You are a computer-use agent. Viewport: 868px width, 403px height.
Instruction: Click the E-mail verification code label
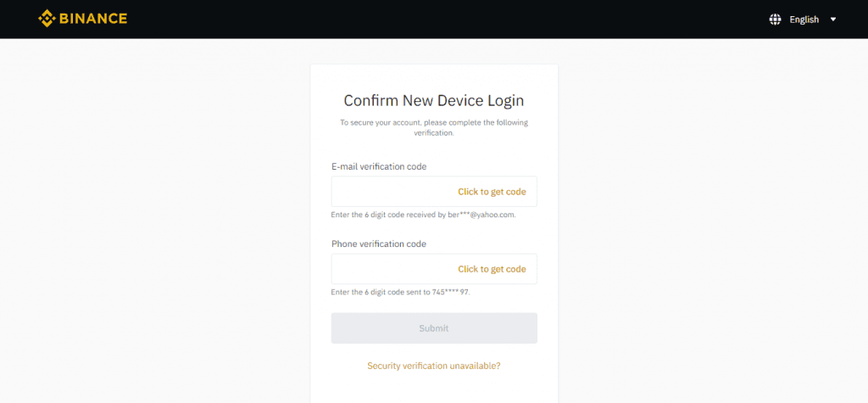tap(378, 166)
